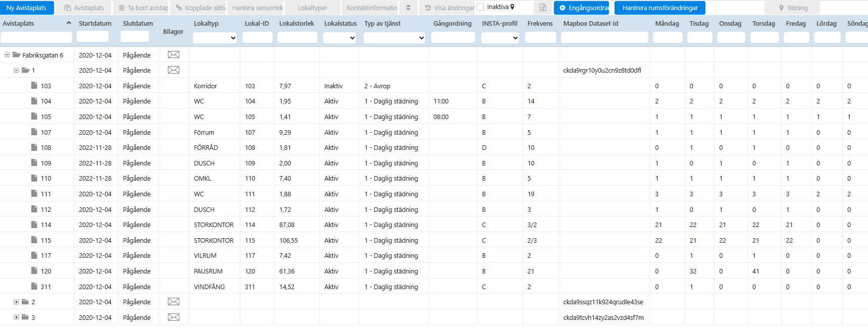This screenshot has width=868, height=333.
Task: Click the Excel export icon
Action: coord(542,8)
